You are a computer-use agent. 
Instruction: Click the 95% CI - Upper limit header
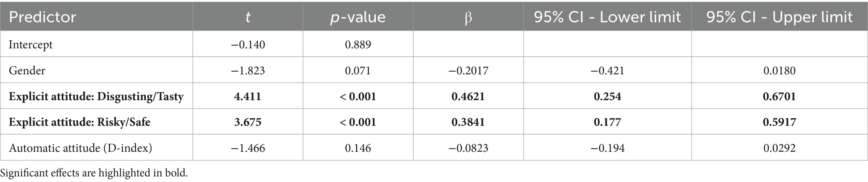pyautogui.click(x=779, y=17)
